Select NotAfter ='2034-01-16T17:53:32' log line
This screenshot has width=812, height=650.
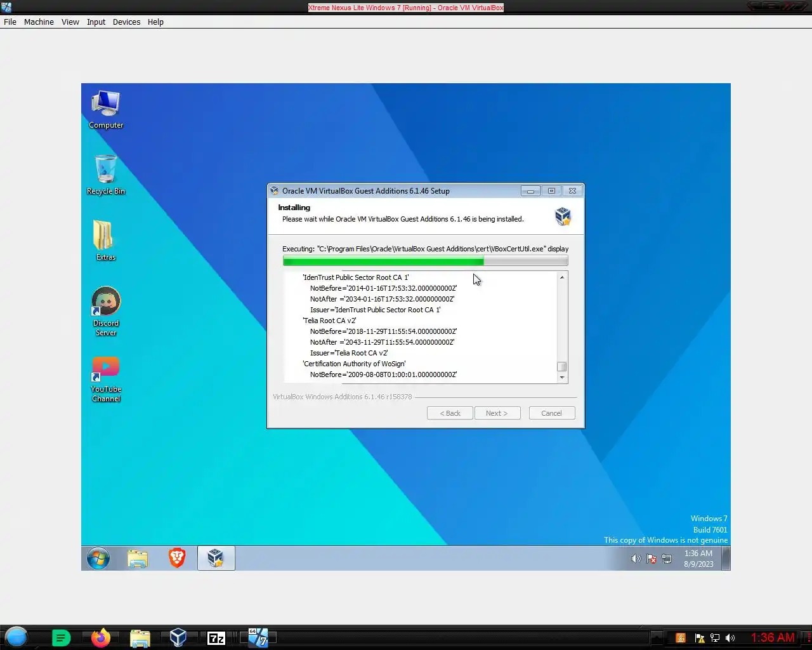click(x=382, y=299)
